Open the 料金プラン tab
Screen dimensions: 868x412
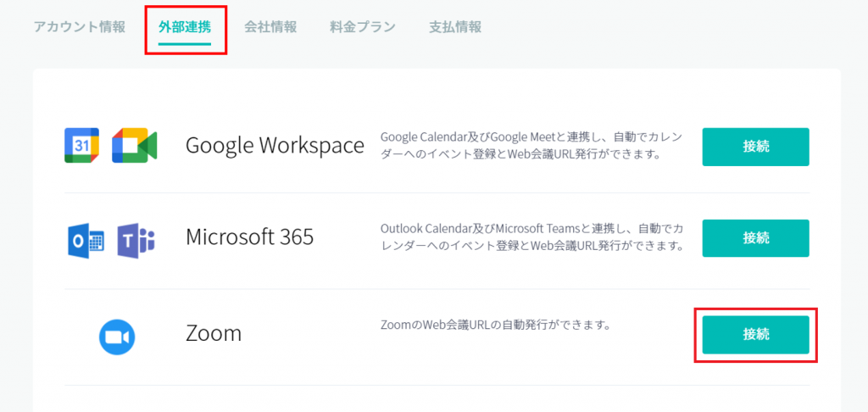coord(363,27)
